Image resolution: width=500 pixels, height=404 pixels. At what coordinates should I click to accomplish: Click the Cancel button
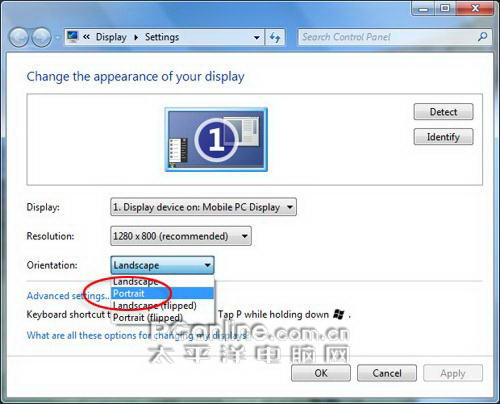(387, 373)
